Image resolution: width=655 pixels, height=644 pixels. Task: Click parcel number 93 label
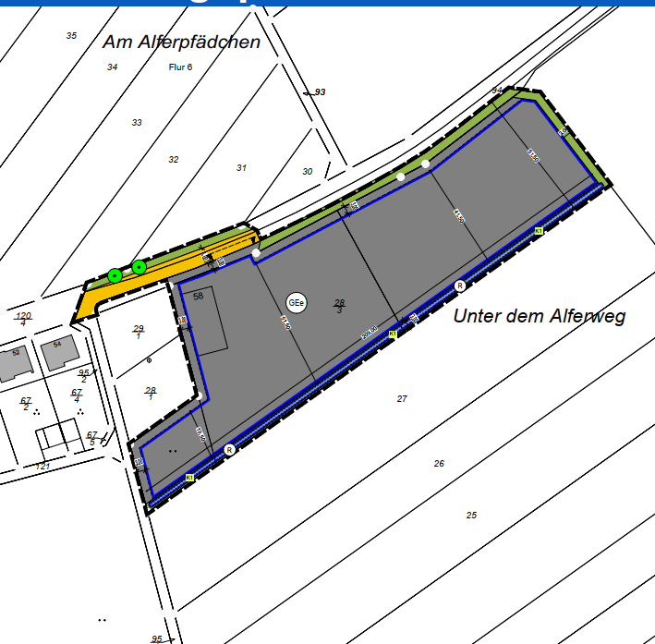[320, 92]
